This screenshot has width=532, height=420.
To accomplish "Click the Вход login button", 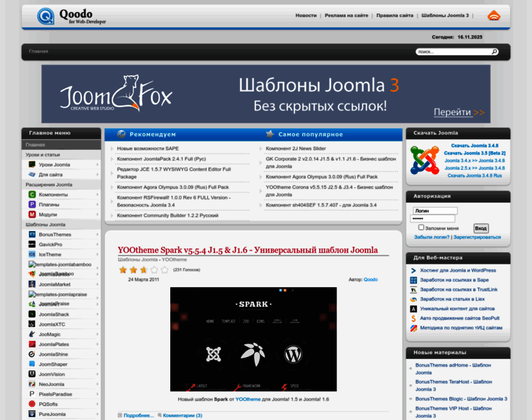I will (x=481, y=228).
